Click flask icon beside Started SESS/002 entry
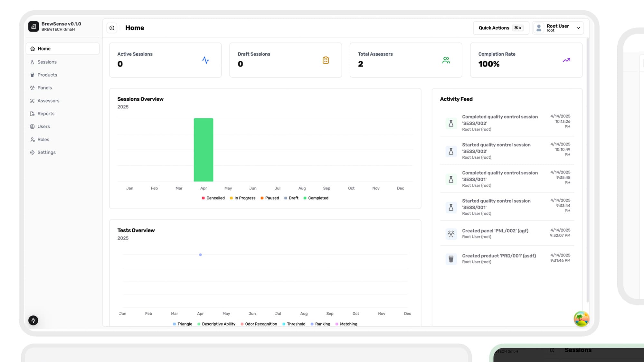 click(x=451, y=151)
